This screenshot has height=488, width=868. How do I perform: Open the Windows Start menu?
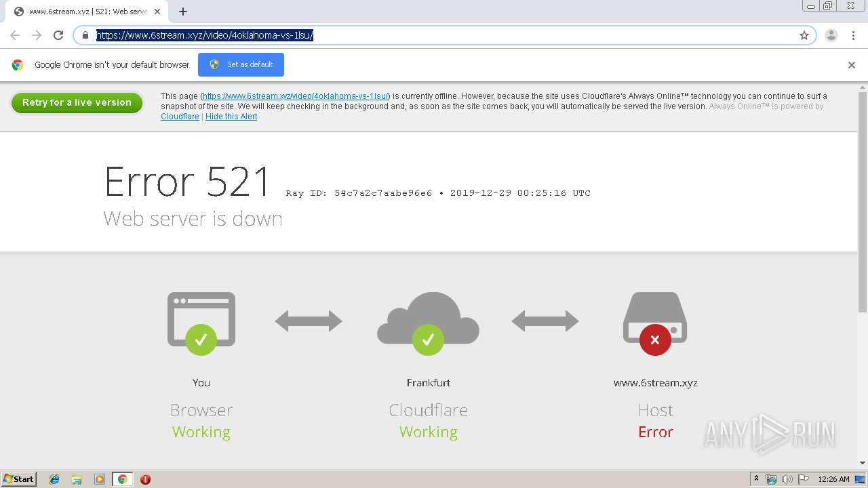pos(19,479)
